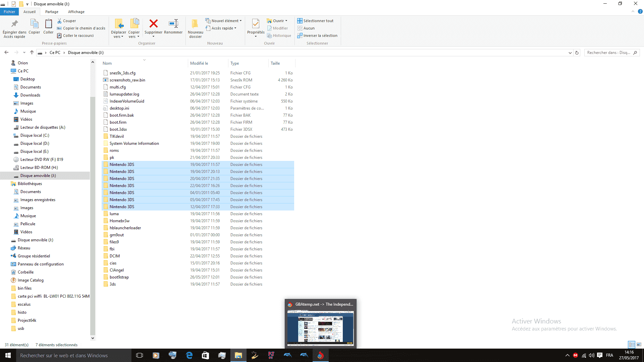644x362 pixels.
Task: Click the Copier clipboard button
Action: pyautogui.click(x=34, y=27)
